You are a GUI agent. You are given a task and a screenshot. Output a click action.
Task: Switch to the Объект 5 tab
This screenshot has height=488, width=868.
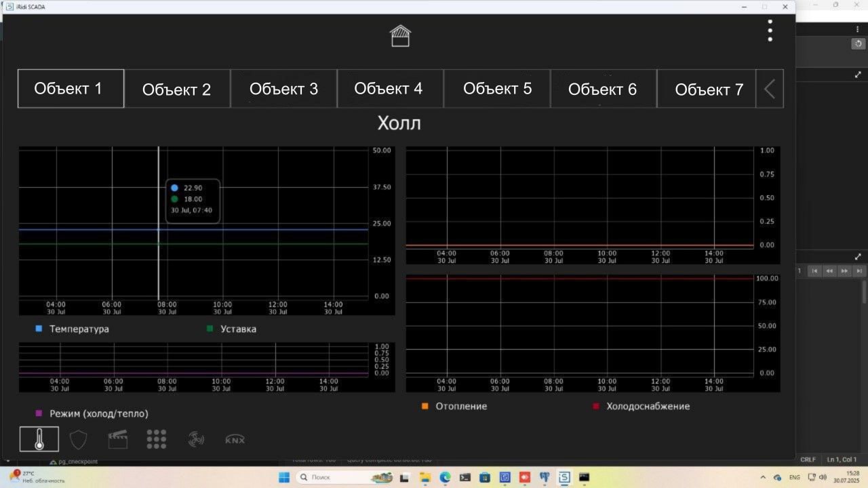[497, 89]
